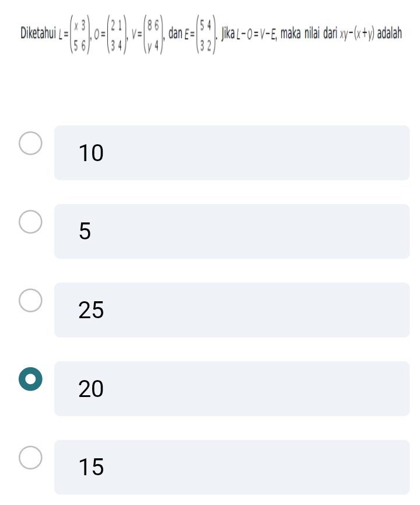Click the selected radio button beside 20

click(x=30, y=379)
